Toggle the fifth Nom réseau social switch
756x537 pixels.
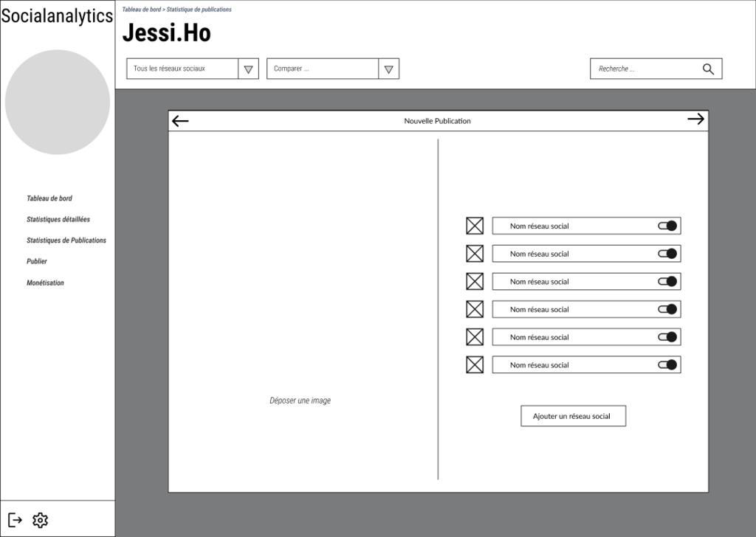pyautogui.click(x=667, y=337)
